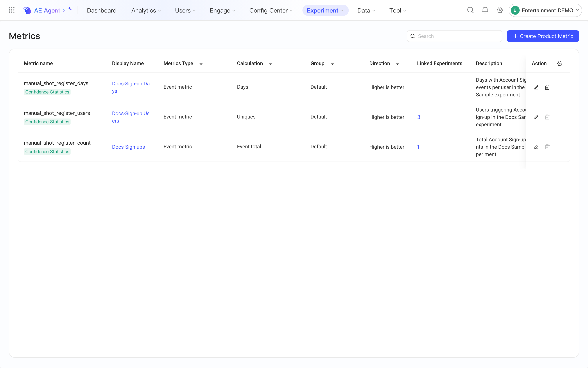The height and width of the screenshot is (368, 588).
Task: Open Docs-Sign-up Users link
Action: (131, 117)
